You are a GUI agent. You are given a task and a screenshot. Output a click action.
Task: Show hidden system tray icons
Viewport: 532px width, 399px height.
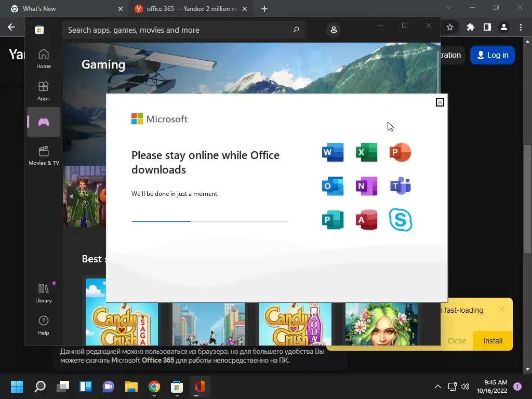(x=438, y=387)
